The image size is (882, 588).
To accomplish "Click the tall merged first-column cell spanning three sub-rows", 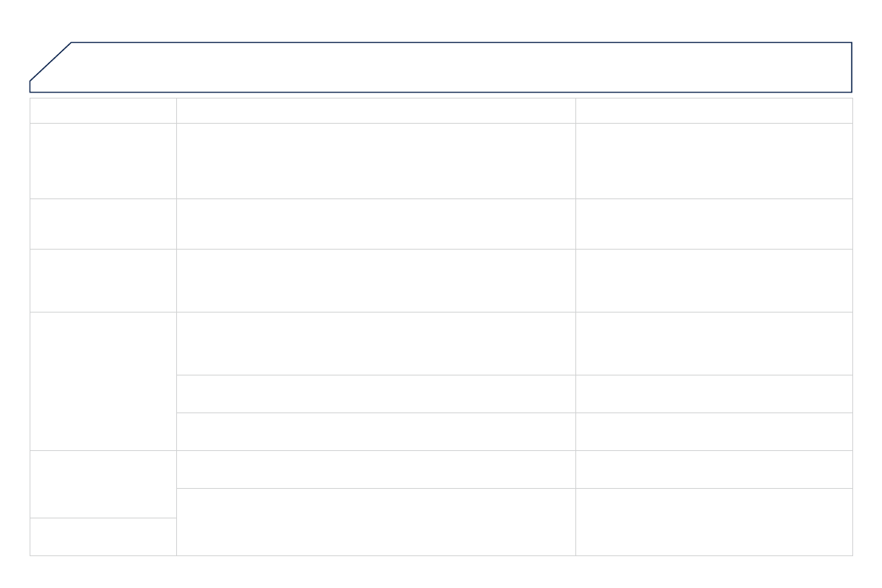I will point(103,381).
